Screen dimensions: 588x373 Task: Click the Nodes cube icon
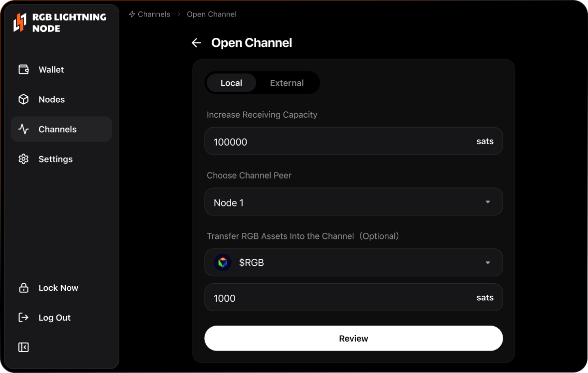[x=23, y=99]
